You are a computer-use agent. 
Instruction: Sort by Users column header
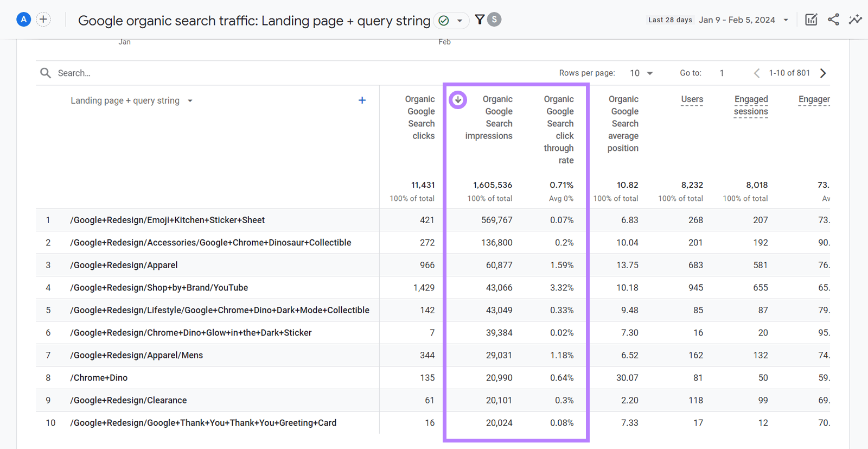(x=692, y=99)
